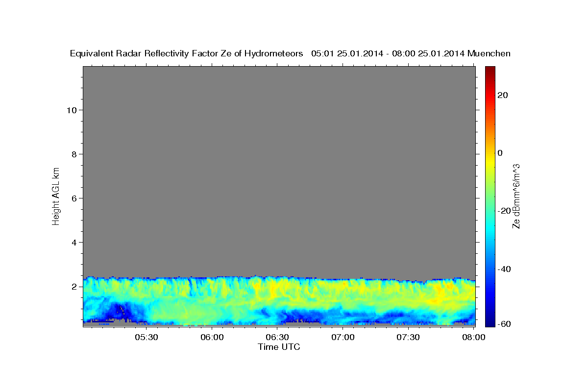Click the colorbar value 20
Viewport: 588px width, 392px height.
tap(504, 95)
